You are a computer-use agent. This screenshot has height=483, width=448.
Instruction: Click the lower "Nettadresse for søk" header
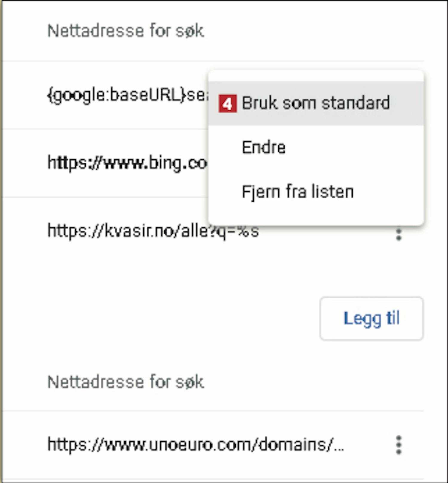pos(126,382)
